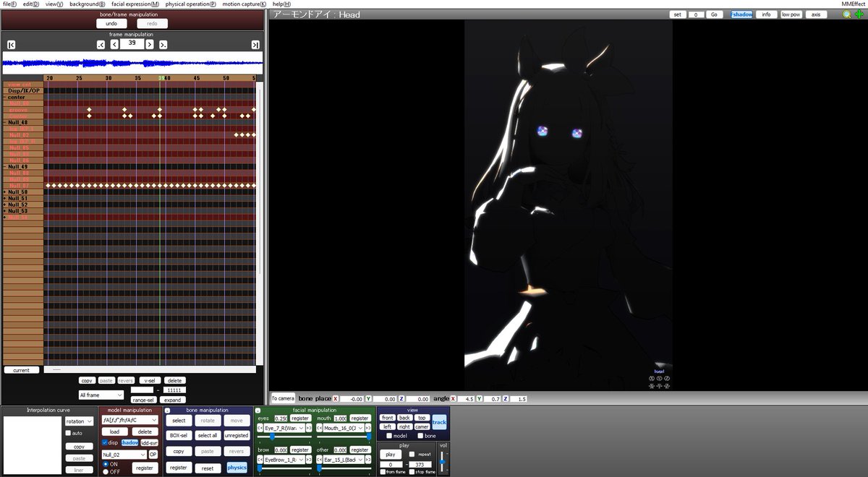
Task: Select next mouth morph arrow
Action: click(369, 428)
